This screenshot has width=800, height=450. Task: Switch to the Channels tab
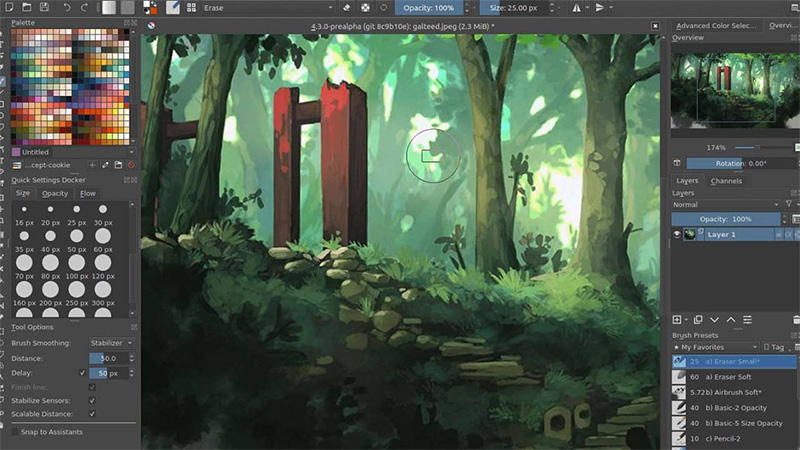[726, 181]
